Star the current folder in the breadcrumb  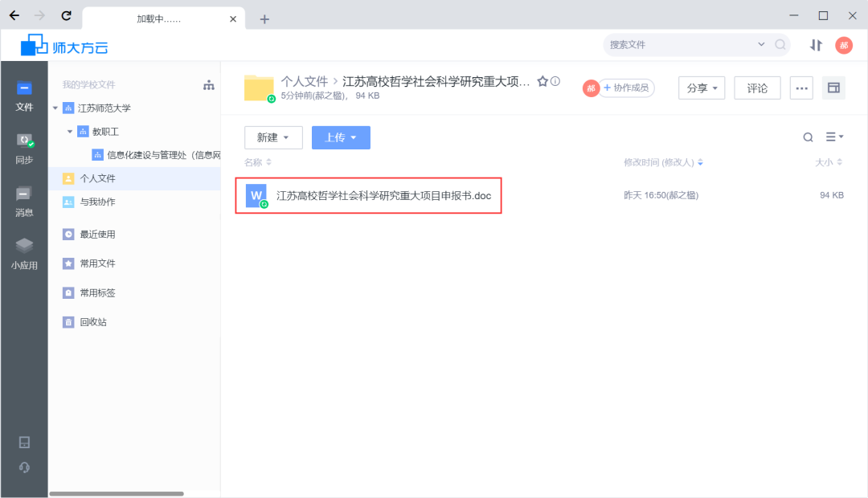click(x=543, y=81)
